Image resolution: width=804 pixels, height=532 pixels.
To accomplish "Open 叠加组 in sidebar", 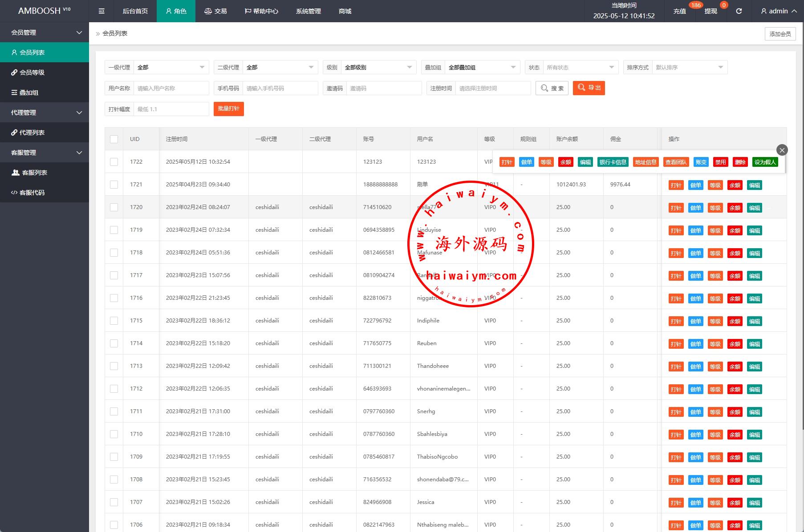I will (x=29, y=93).
